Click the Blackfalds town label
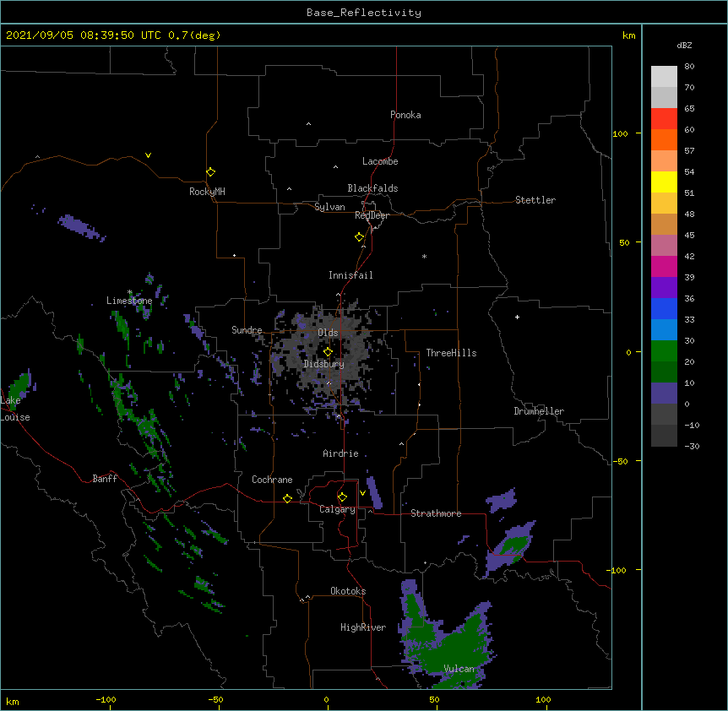Screen dimensions: 728x711 372,188
